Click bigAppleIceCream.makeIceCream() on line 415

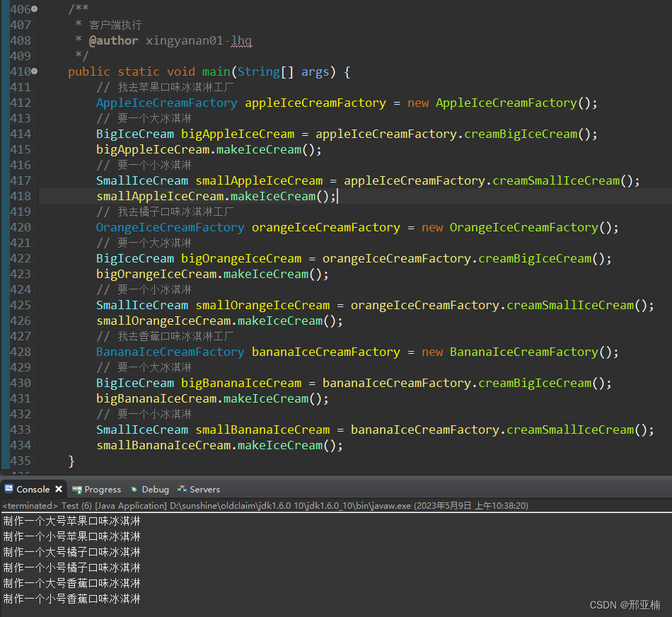tap(209, 149)
